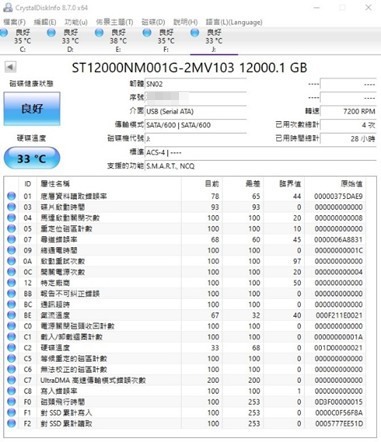Select raw value 00000375DAE9
The image size is (381, 442).
(338, 196)
